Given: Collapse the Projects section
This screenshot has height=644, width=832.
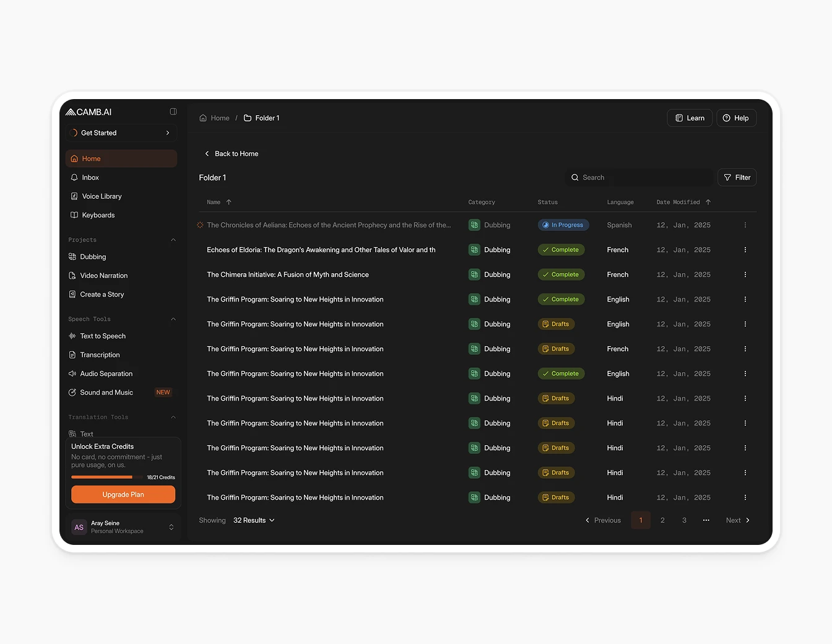Looking at the screenshot, I should [173, 240].
